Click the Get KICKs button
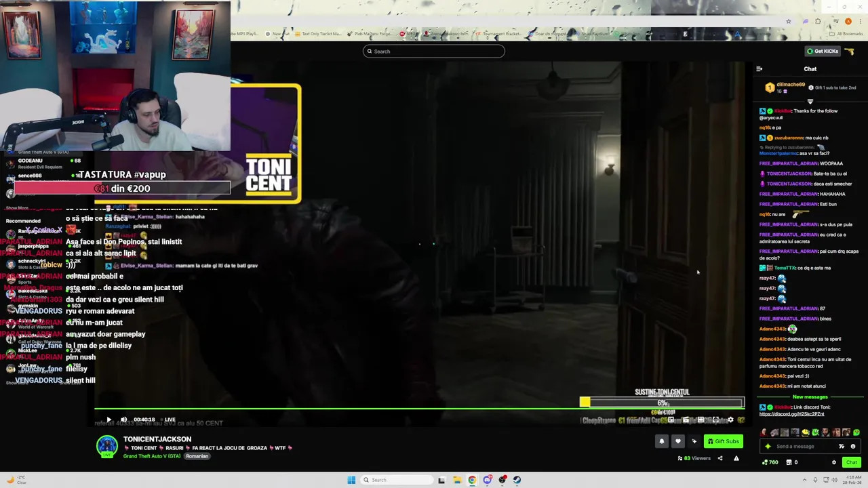Viewport: 868px width, 488px height. (823, 52)
